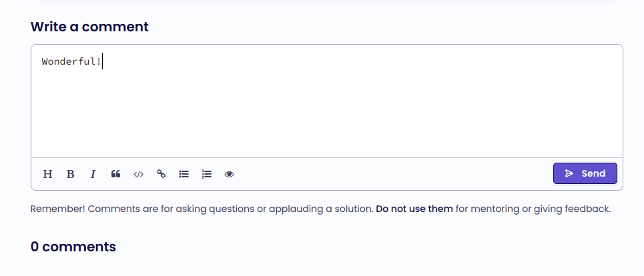Viewport: 644px width, 276px height.
Task: Click the "Write a comment" heading
Action: [89, 27]
